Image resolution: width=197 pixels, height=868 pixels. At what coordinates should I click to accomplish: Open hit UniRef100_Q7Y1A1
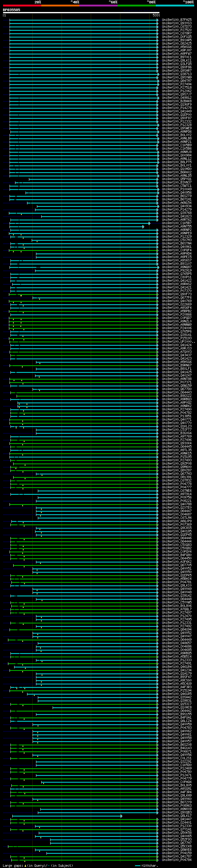(x=177, y=829)
